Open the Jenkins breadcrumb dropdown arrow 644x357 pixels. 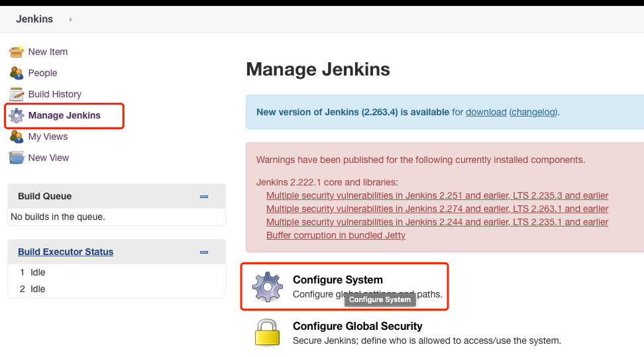[70, 19]
